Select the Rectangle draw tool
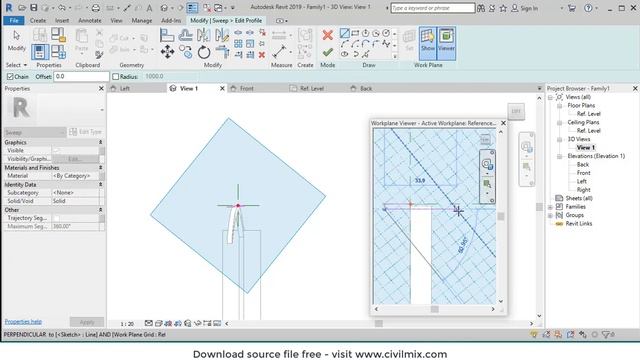 click(355, 33)
